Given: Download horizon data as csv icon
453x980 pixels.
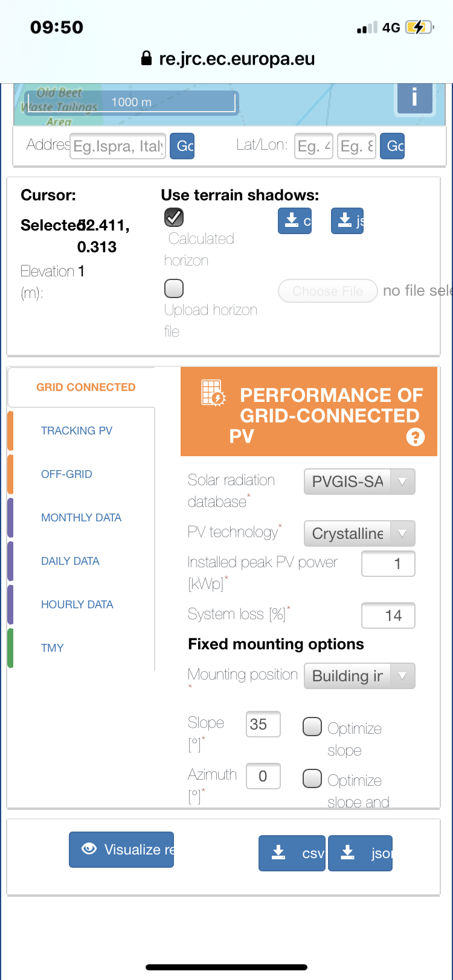Looking at the screenshot, I should coord(295,221).
